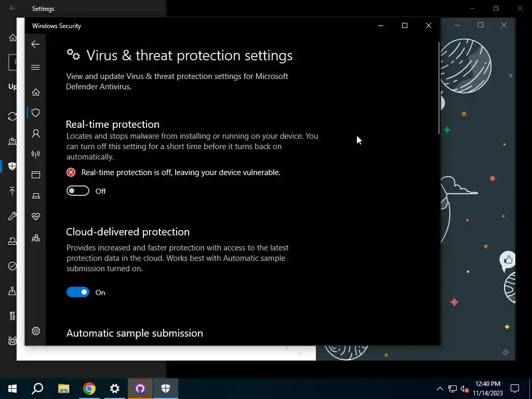Maximize the Windows Security window
The height and width of the screenshot is (399, 532).
click(404, 25)
